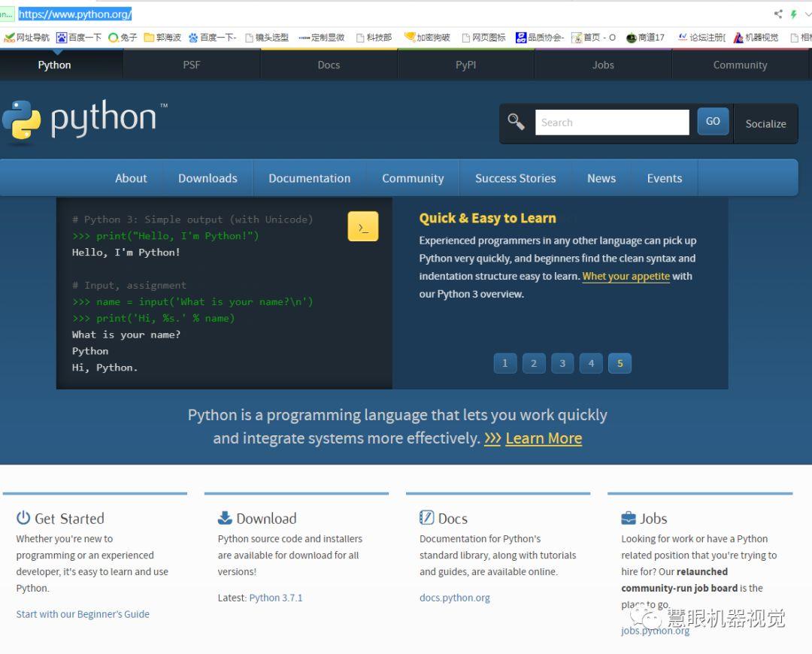The image size is (812, 654).
Task: Open the 机器视觉 bookmark
Action: [756, 38]
